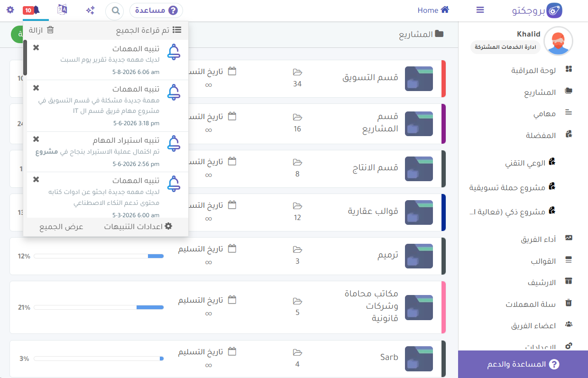Open notification لديك مهمه جديدة تقرير يوم السبت

click(110, 60)
